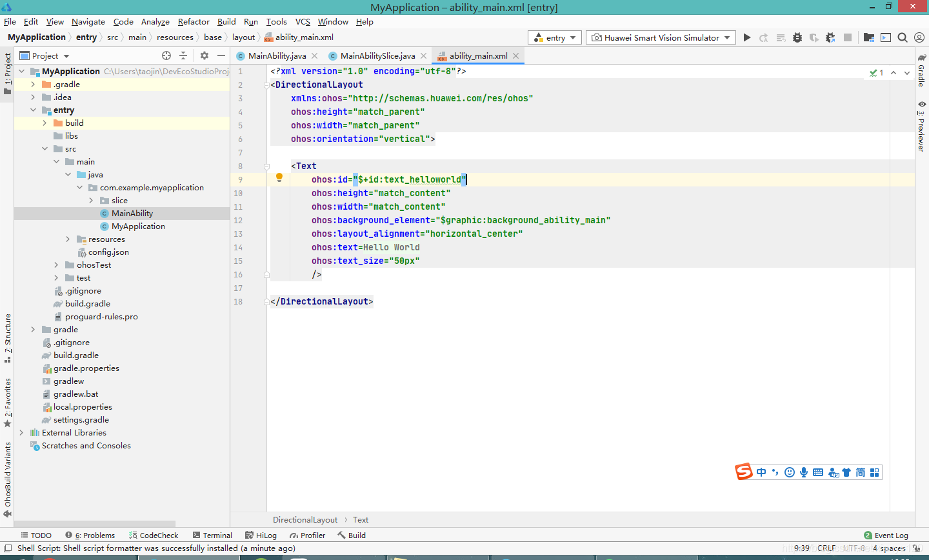This screenshot has width=929, height=560.
Task: Toggle the 1: Project side panel
Action: 8,74
